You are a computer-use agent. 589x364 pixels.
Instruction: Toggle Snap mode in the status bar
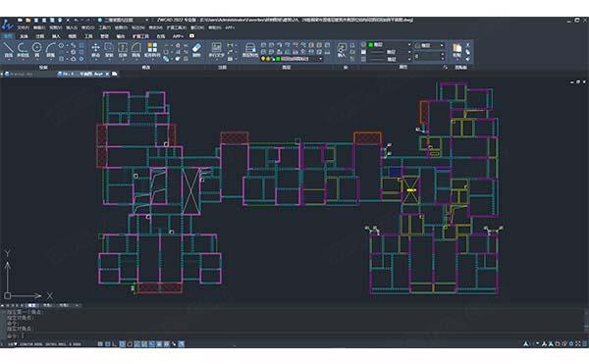tap(100, 343)
